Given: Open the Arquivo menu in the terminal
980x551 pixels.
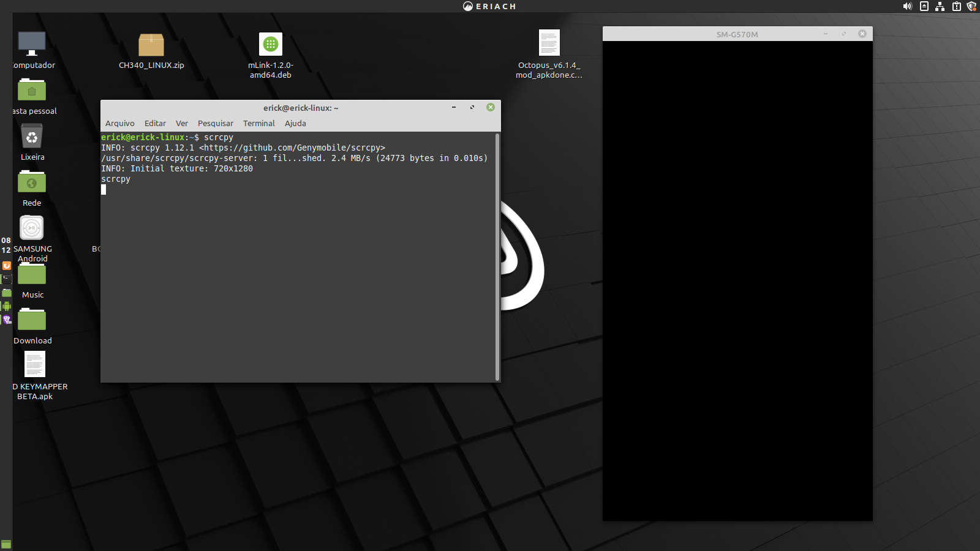Looking at the screenshot, I should pyautogui.click(x=119, y=123).
